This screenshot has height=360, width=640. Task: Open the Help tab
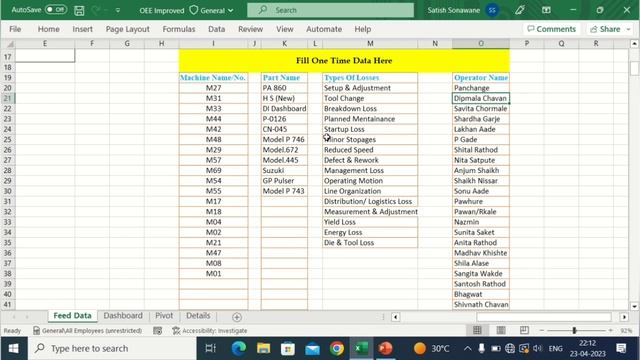coord(362,29)
